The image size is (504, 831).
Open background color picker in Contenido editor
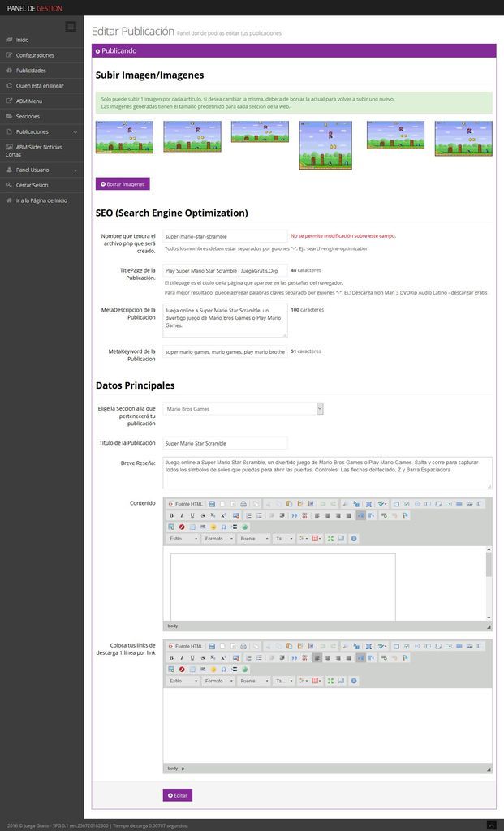[317, 539]
